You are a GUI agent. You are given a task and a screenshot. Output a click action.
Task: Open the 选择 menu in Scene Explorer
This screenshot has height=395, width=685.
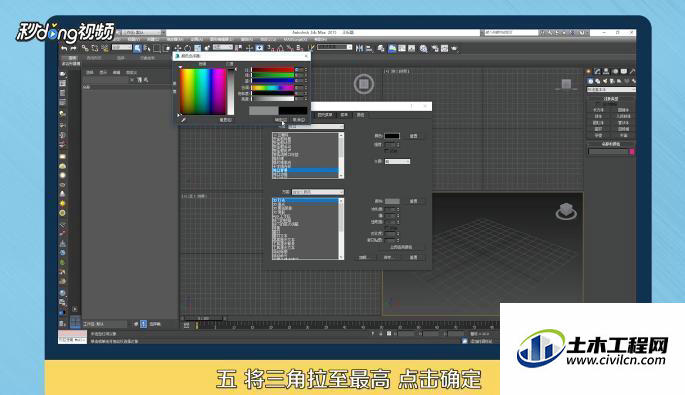[90, 72]
